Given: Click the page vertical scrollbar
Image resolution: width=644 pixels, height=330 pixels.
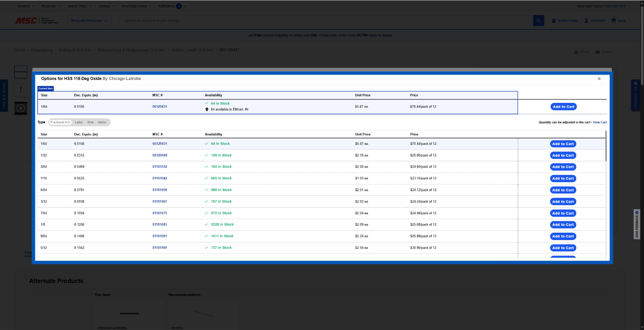Looking at the screenshot, I should [642, 46].
